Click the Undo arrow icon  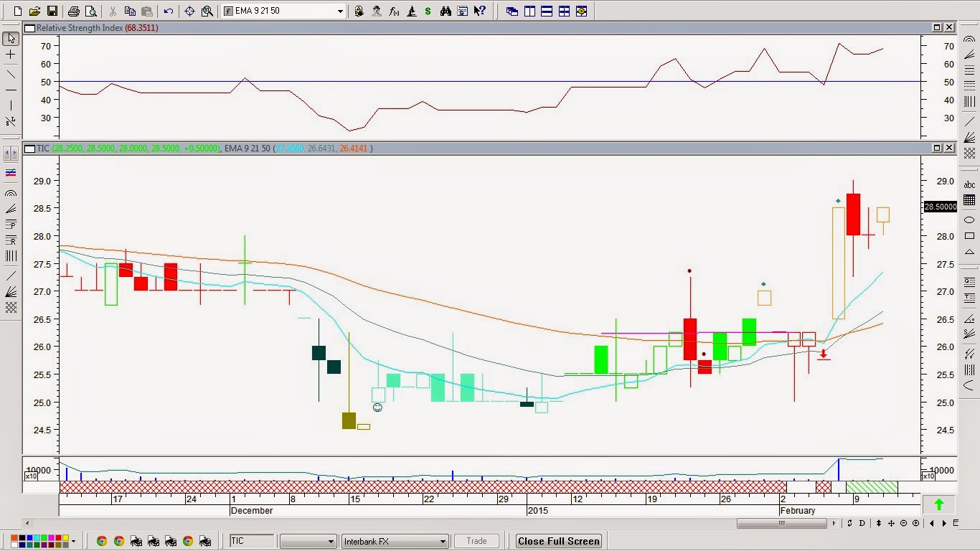[x=169, y=11]
